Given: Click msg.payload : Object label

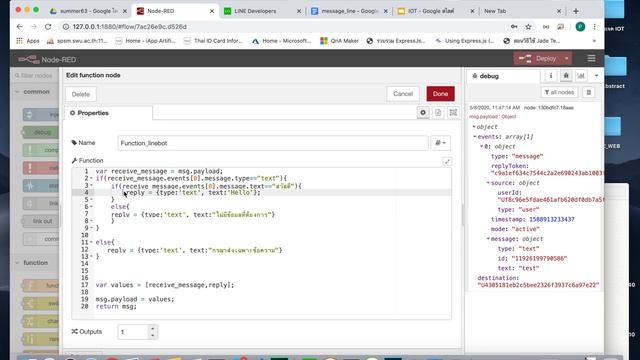Looking at the screenshot, I should coord(493,117).
